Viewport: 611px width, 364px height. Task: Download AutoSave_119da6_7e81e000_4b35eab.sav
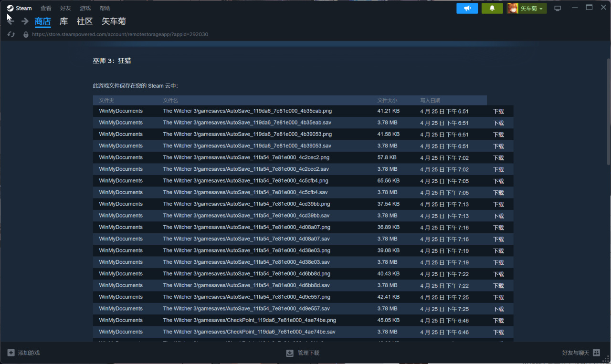pos(498,123)
